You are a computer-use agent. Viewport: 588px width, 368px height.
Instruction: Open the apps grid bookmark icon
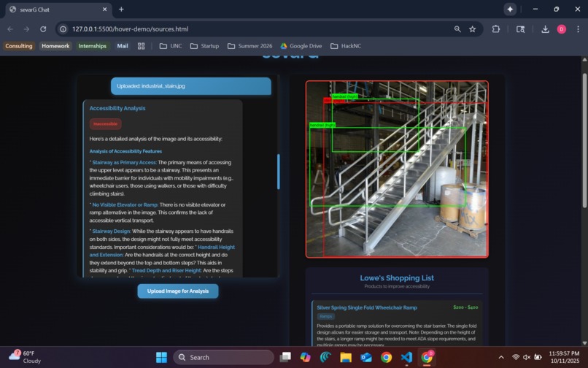click(141, 46)
